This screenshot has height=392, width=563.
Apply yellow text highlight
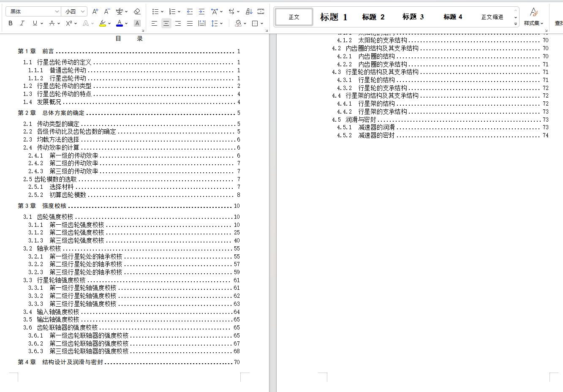coord(103,23)
